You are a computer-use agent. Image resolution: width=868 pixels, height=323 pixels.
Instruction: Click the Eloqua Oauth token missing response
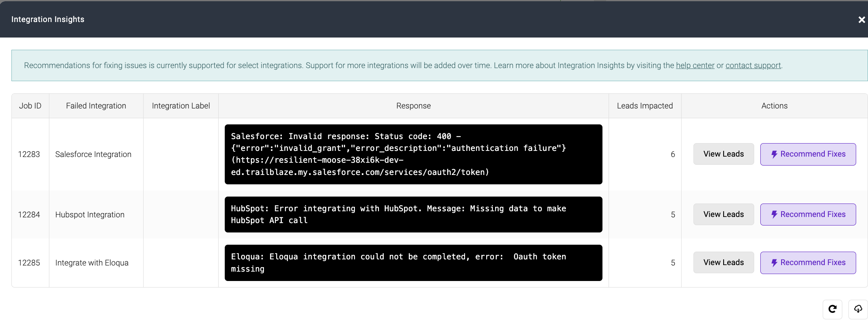point(413,263)
